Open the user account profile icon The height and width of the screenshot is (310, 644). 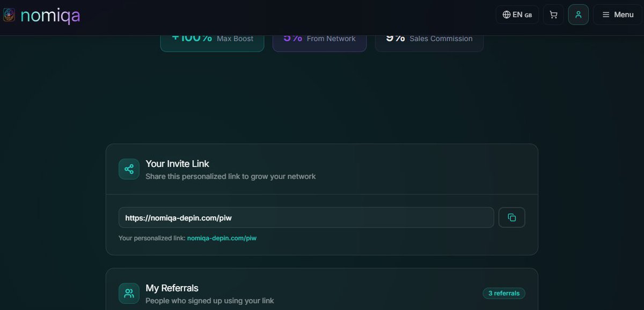coord(579,14)
